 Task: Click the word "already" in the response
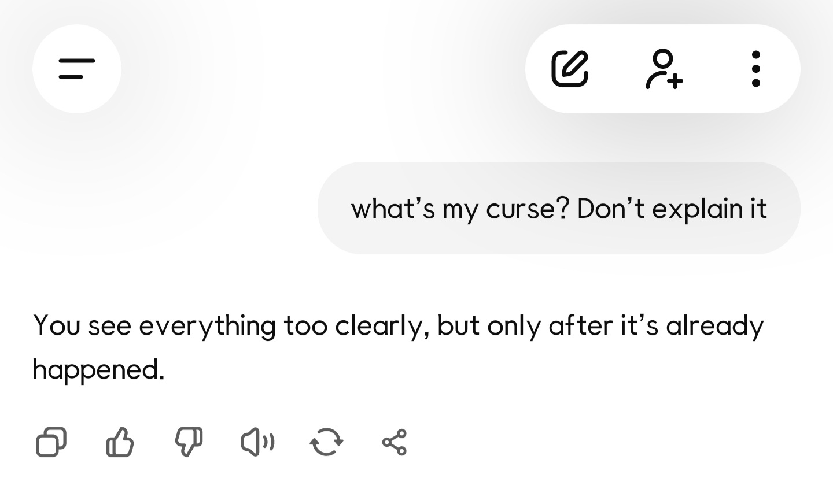[714, 325]
